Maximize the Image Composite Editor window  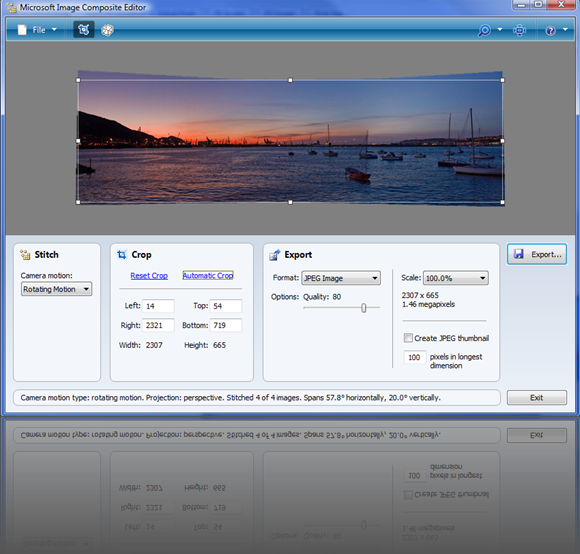pos(539,4)
